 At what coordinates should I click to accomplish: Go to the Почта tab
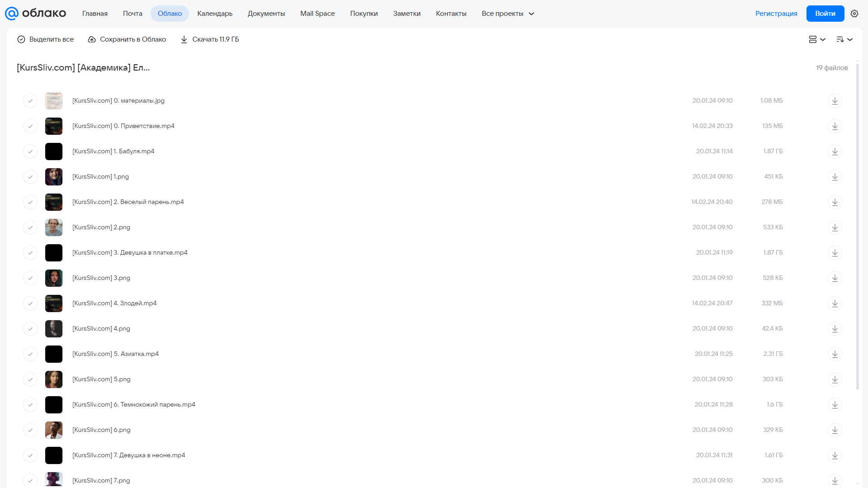[x=133, y=14]
